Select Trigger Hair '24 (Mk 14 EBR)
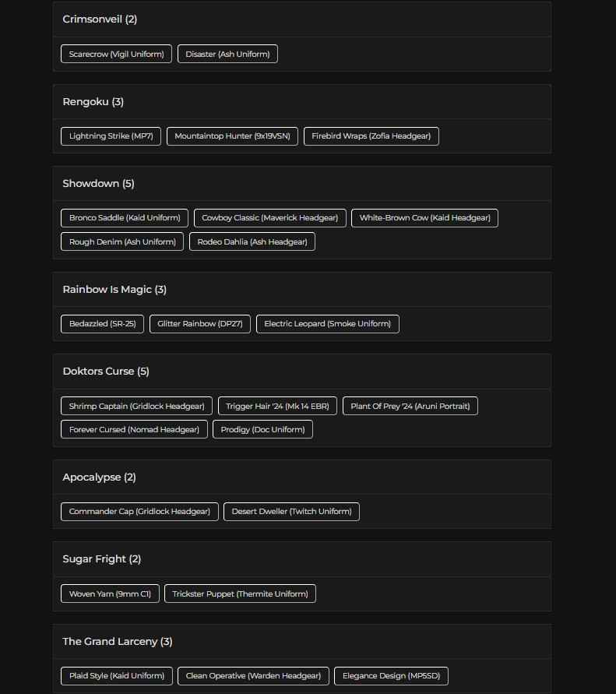 [277, 406]
